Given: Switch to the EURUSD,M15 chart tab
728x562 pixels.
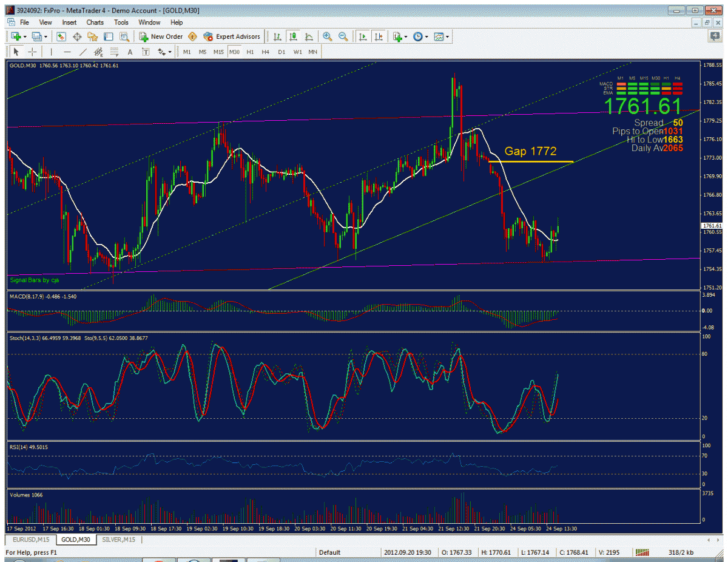Looking at the screenshot, I should [30, 540].
